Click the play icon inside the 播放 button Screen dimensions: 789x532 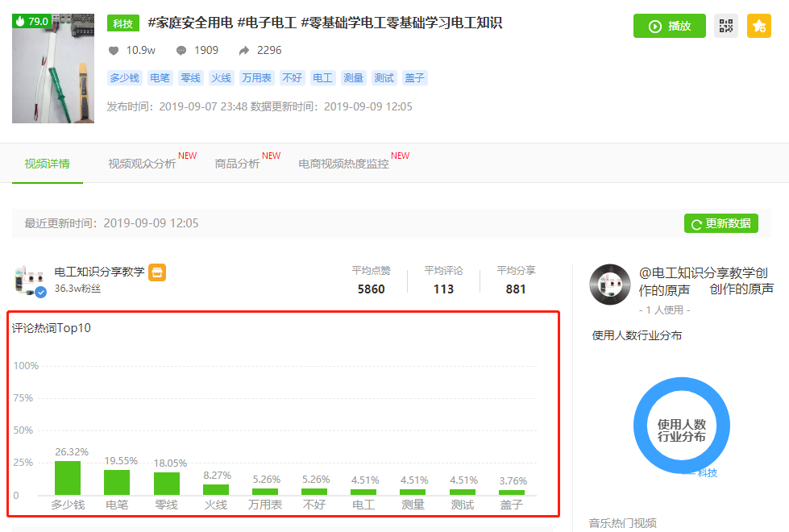(654, 26)
